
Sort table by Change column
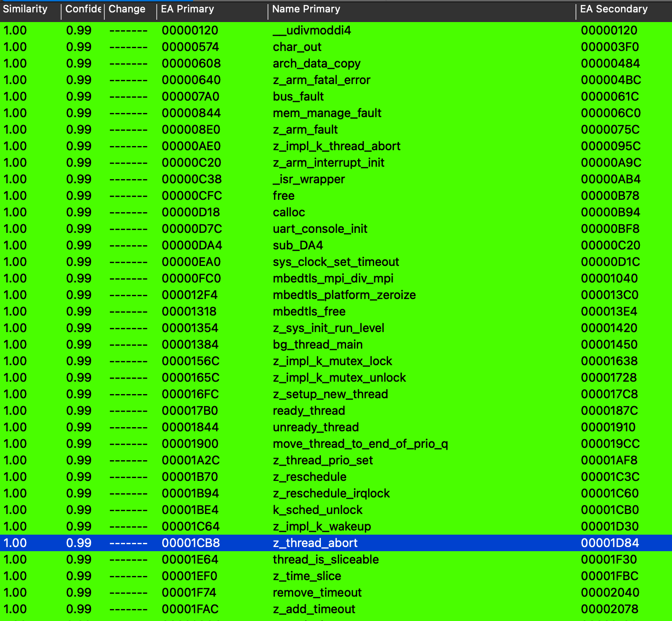coord(127,9)
